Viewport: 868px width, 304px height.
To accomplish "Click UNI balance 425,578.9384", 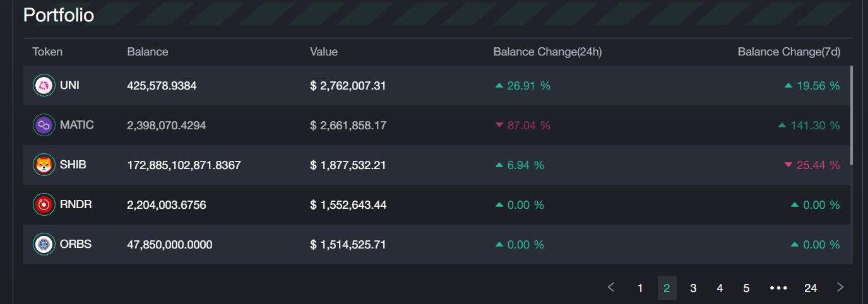I will pos(162,86).
